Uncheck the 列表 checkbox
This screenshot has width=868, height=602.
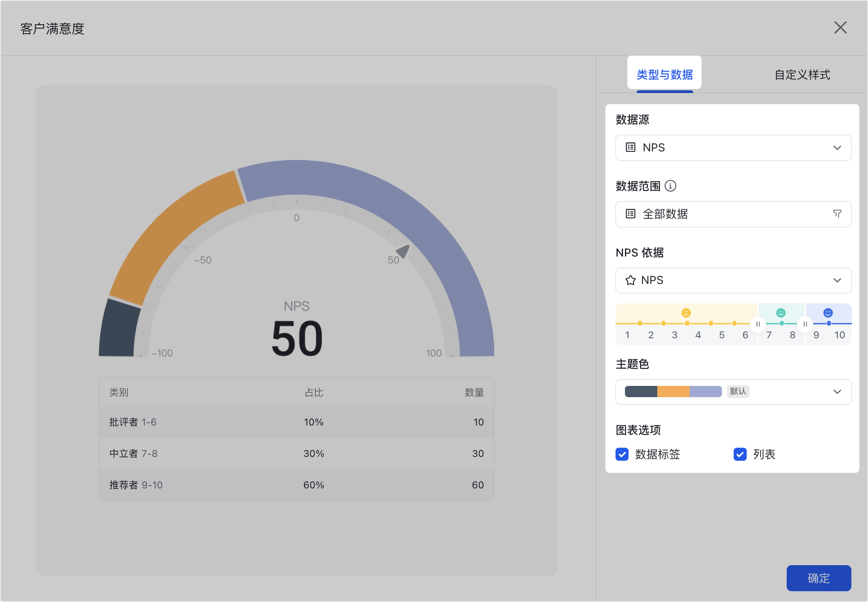click(740, 454)
